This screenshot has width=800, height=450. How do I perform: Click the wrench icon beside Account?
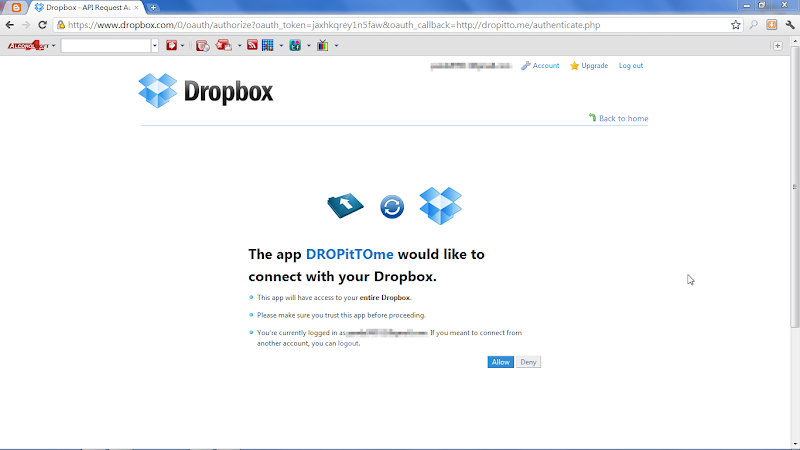pyautogui.click(x=526, y=65)
